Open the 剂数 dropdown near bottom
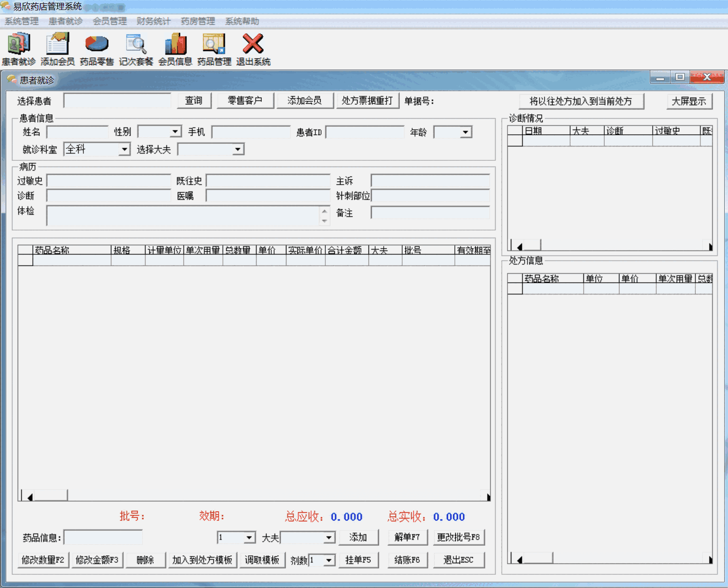This screenshot has width=728, height=588. point(328,560)
